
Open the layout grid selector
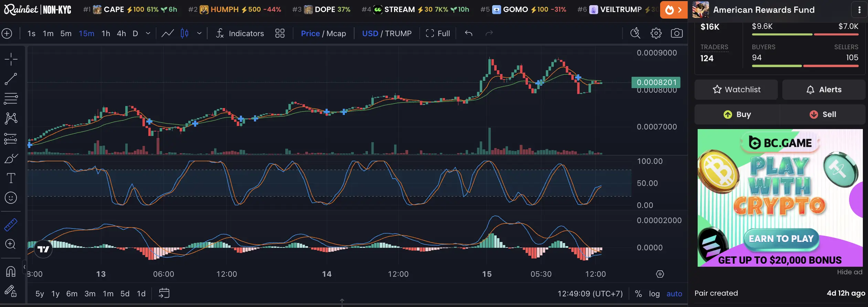point(280,33)
